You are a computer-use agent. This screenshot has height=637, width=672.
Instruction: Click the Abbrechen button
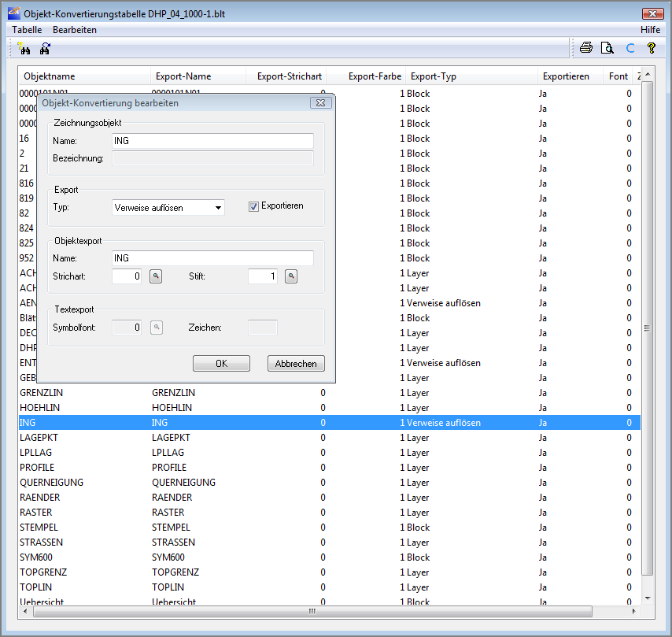click(x=296, y=363)
